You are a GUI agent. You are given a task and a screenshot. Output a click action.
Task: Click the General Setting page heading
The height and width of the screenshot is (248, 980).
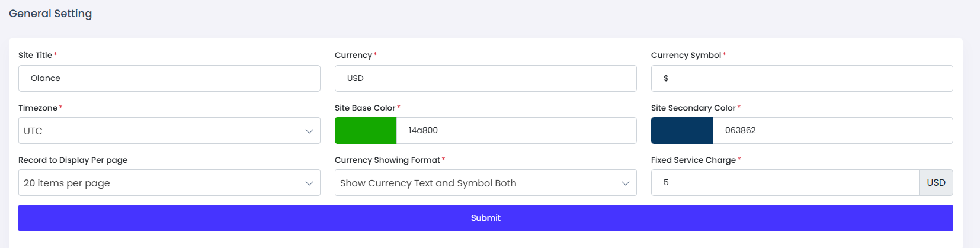pos(50,14)
